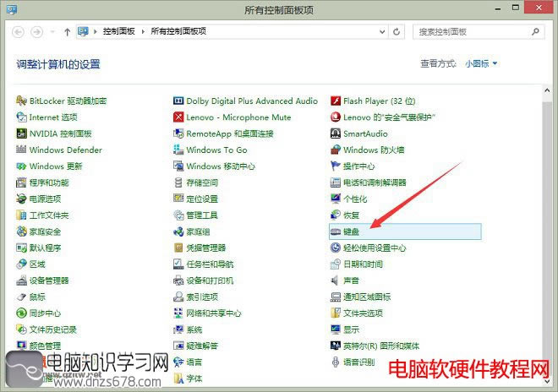
Task: Open the 疑难解答 link
Action: click(x=202, y=346)
